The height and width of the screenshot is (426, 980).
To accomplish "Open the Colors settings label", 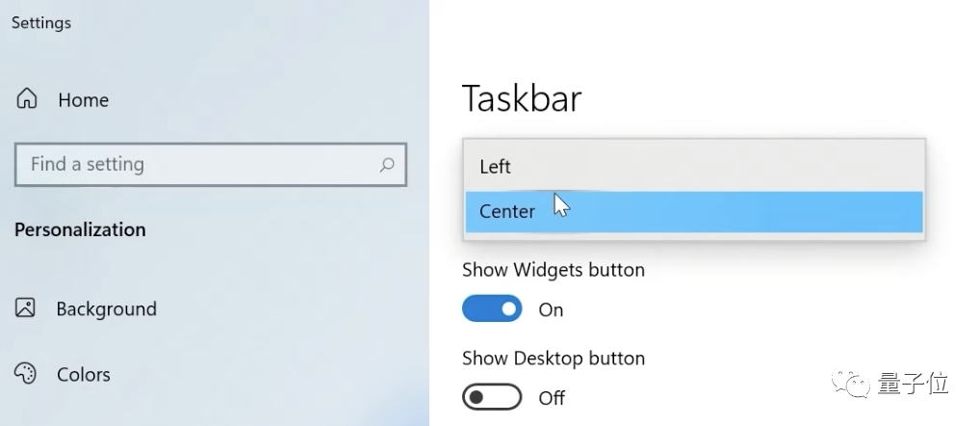I will coord(83,375).
